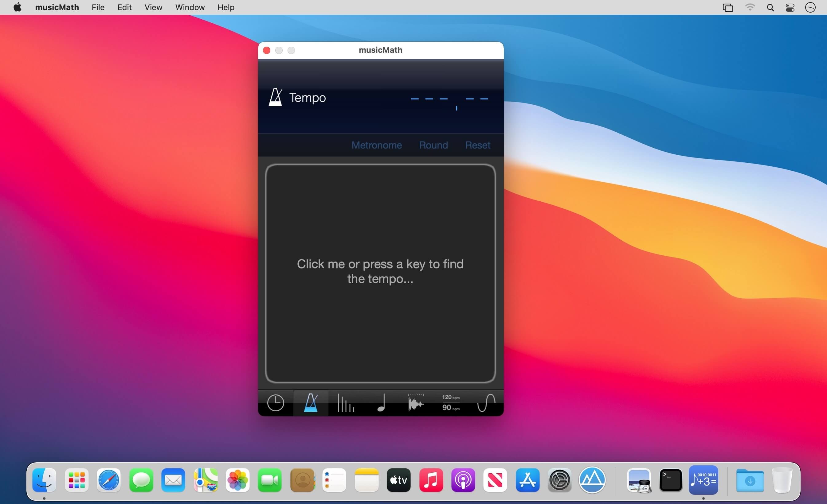Viewport: 827px width, 504px height.
Task: Launch Terminal from the Dock
Action: point(670,480)
